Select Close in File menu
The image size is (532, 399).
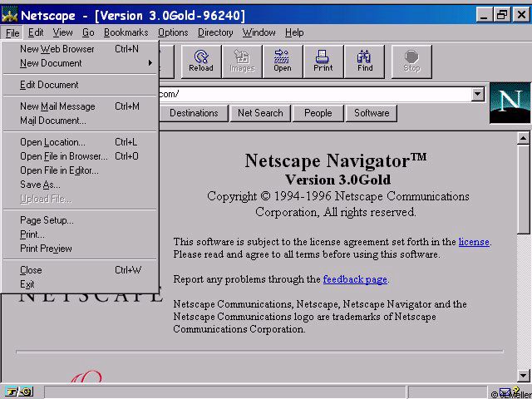point(81,270)
